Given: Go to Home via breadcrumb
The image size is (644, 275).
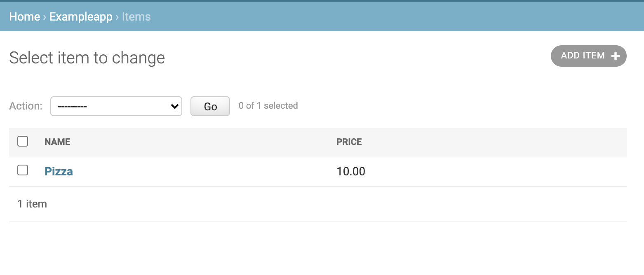Looking at the screenshot, I should pos(24,17).
